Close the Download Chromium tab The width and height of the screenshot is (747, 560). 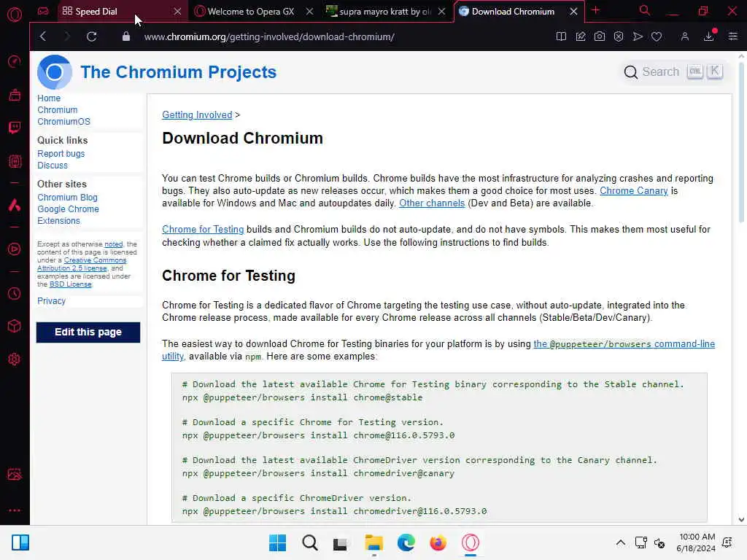tap(573, 12)
